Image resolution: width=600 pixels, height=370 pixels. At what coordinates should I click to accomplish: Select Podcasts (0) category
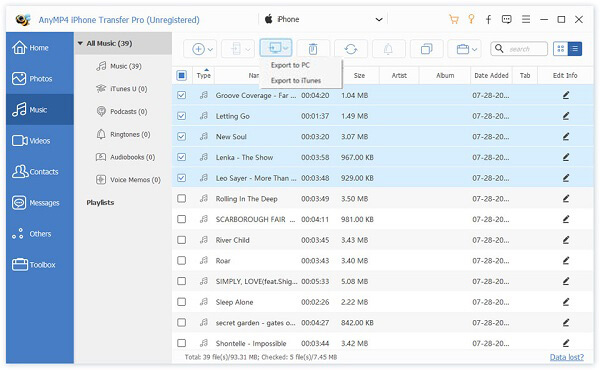123,111
